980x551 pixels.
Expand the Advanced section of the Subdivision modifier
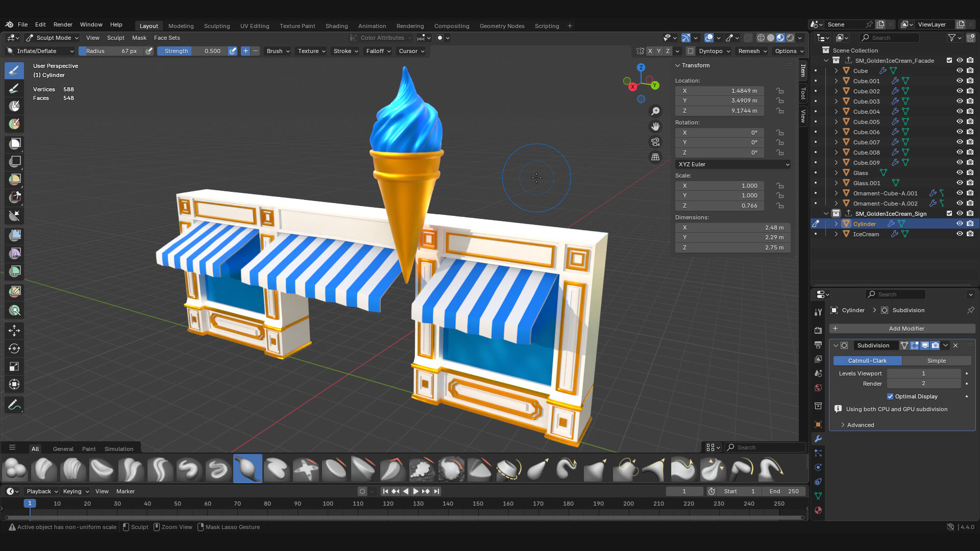point(861,425)
